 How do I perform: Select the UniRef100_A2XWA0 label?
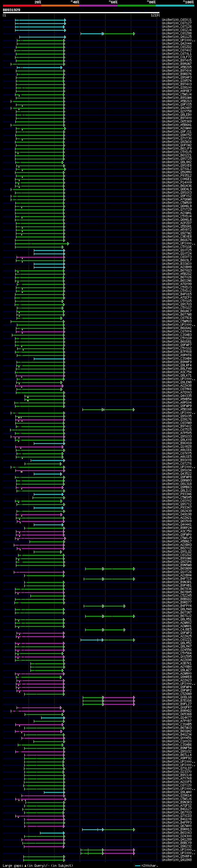coord(177,128)
